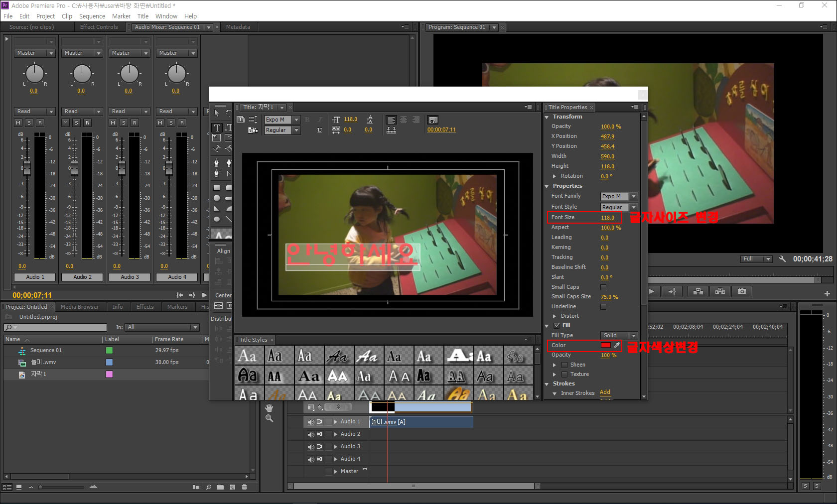Align title text to the right
Image resolution: width=837 pixels, height=504 pixels.
pyautogui.click(x=416, y=120)
